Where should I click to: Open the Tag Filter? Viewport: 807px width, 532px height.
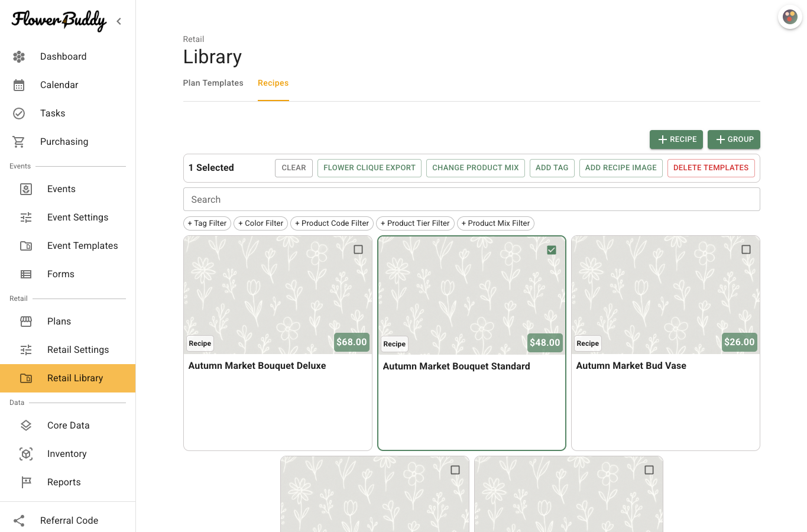(207, 223)
